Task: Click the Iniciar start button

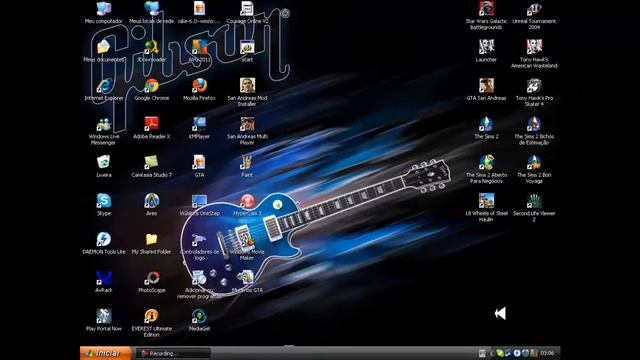Action: click(x=106, y=353)
